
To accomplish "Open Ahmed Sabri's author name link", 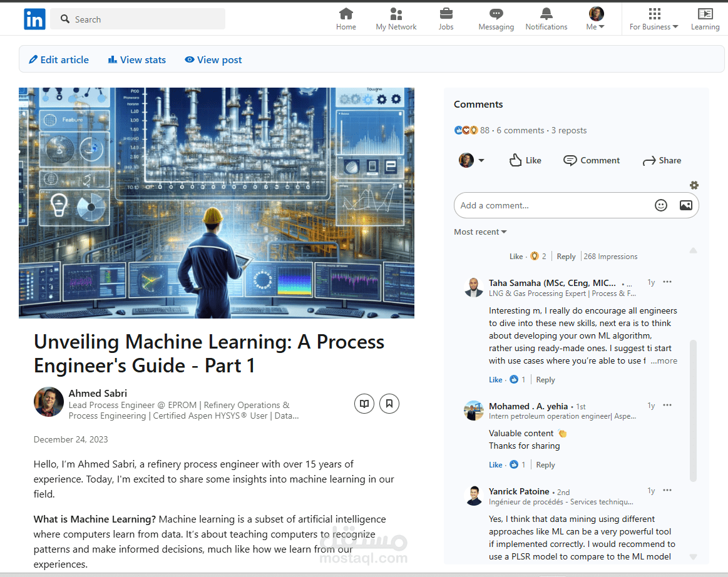I will [x=98, y=393].
